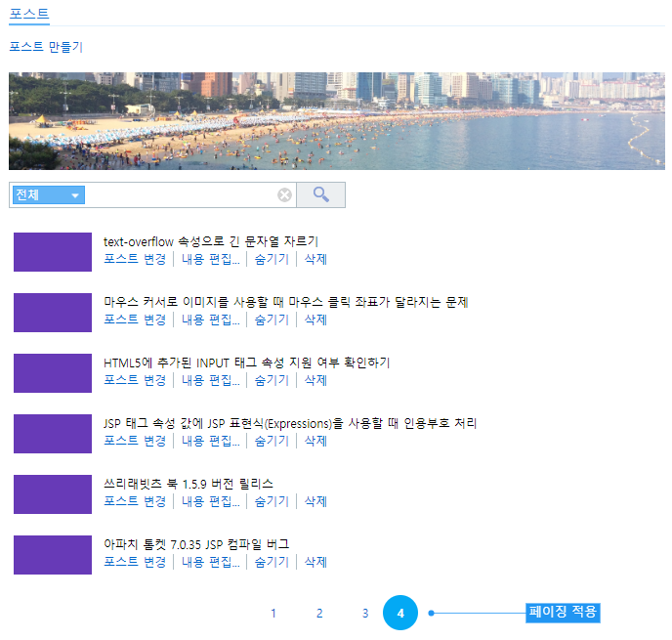This screenshot has width=672, height=640.
Task: Click 삭제 for HTML5 INPUT post
Action: click(x=315, y=380)
